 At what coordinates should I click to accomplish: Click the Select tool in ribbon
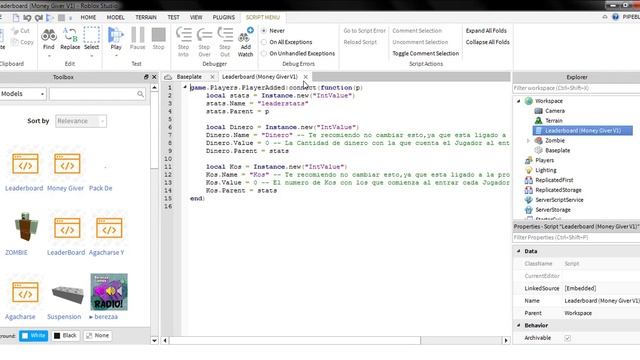(91, 39)
